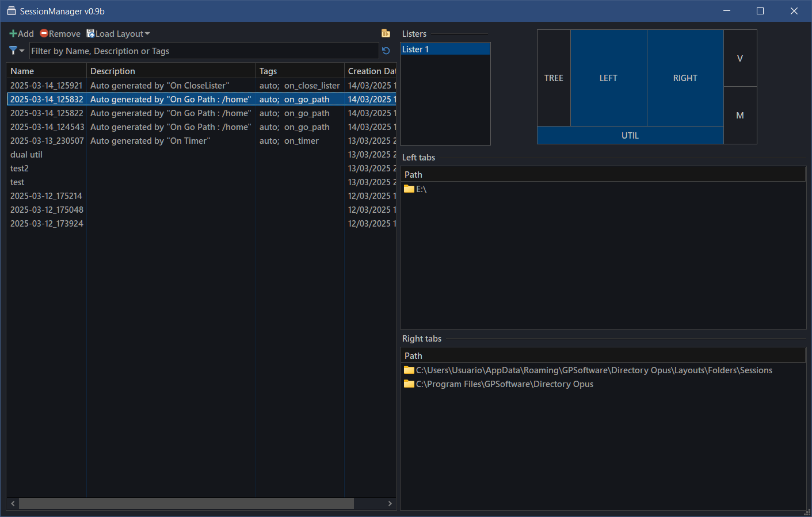Select session 2025-03-12_173924
The image size is (812, 517).
tap(201, 224)
